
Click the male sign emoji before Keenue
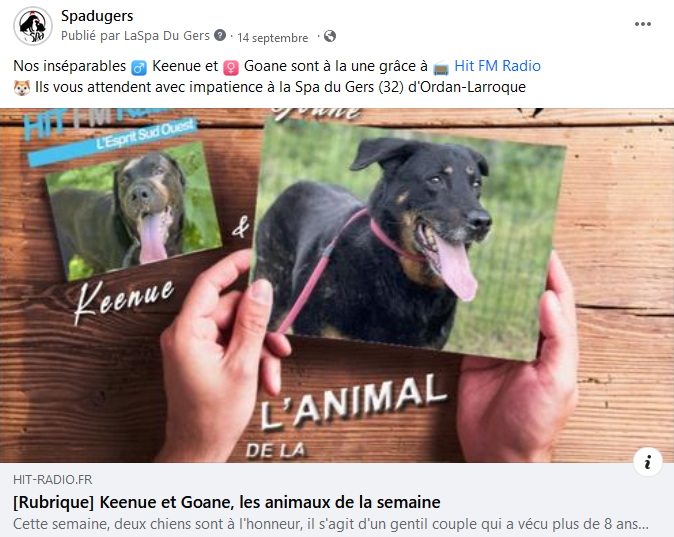139,68
